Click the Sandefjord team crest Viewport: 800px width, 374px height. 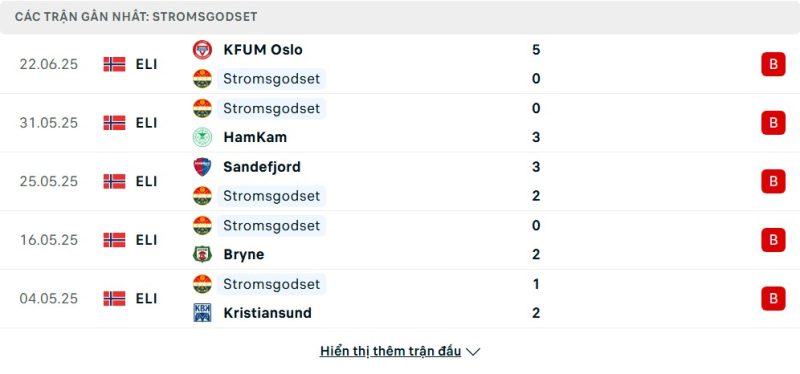coord(202,167)
